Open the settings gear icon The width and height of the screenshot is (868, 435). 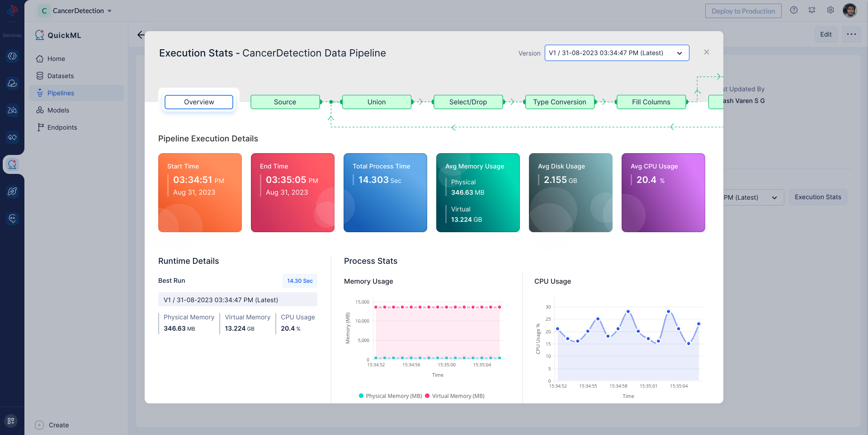click(830, 10)
